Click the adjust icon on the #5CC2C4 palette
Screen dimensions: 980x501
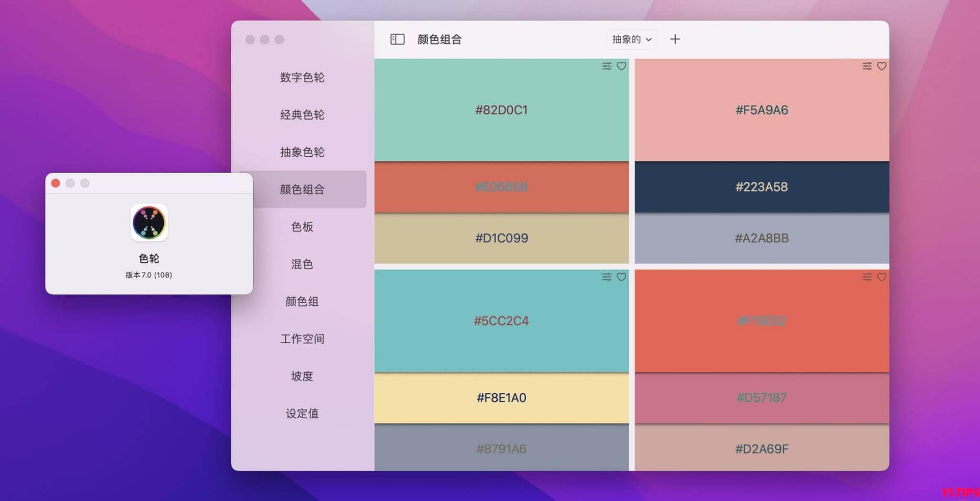[x=606, y=277]
